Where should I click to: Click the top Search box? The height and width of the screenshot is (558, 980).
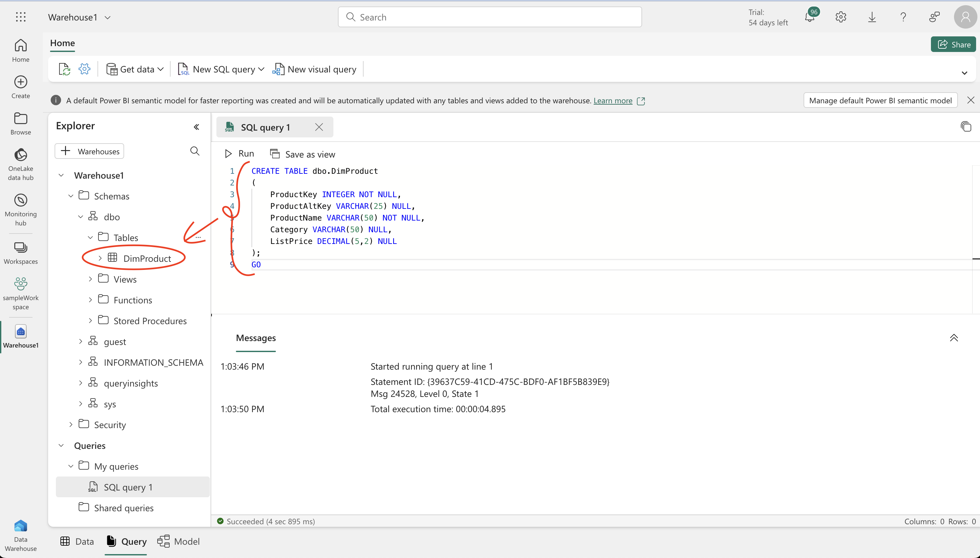pyautogui.click(x=490, y=17)
